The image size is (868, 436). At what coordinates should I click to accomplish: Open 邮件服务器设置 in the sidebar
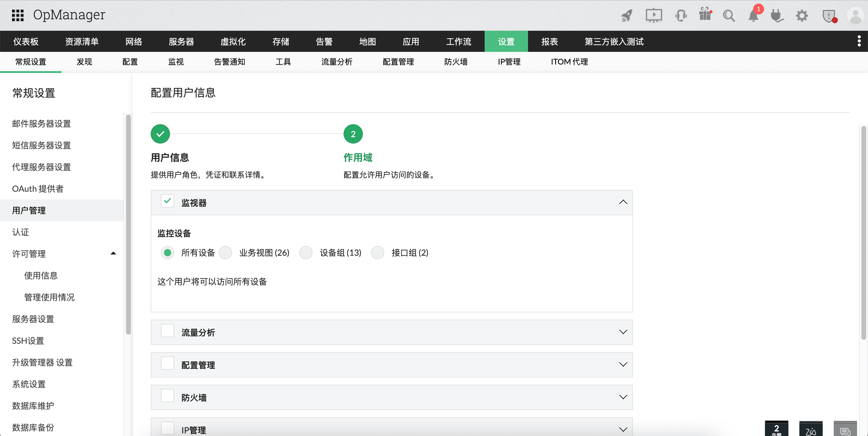(x=41, y=124)
